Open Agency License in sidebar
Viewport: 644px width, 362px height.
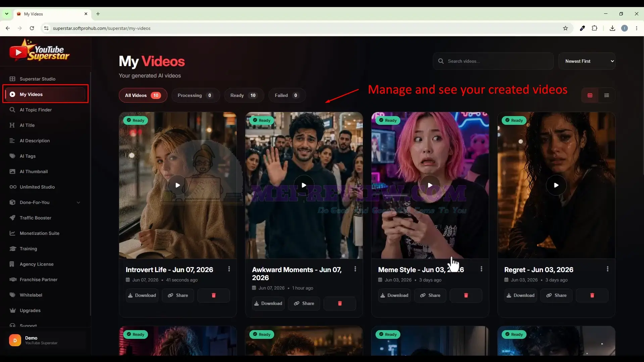pyautogui.click(x=45, y=264)
